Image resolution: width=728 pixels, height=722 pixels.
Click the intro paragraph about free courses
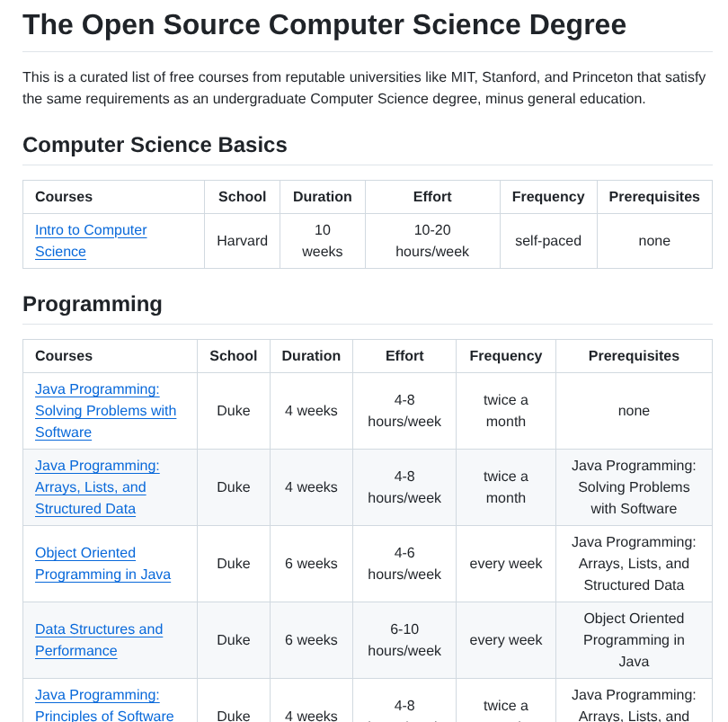(x=364, y=88)
